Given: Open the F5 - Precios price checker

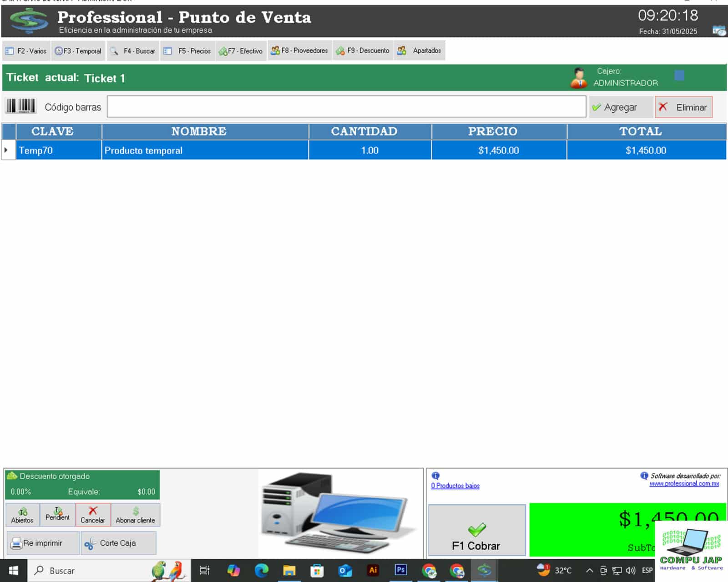Looking at the screenshot, I should (x=187, y=51).
